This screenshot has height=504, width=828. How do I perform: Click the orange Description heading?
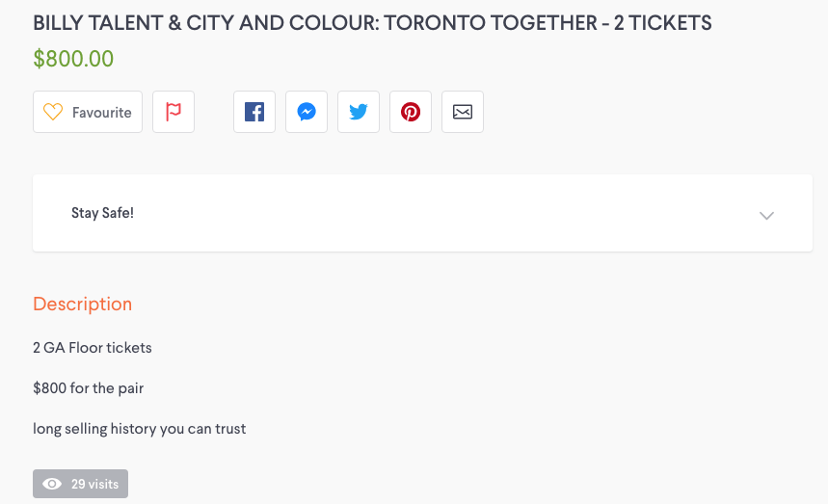click(x=82, y=304)
